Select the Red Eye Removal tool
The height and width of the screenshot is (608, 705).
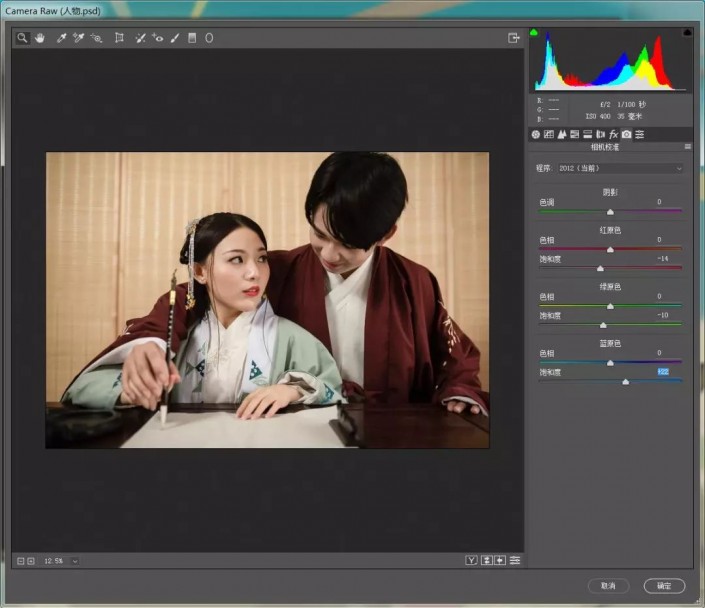coord(157,38)
